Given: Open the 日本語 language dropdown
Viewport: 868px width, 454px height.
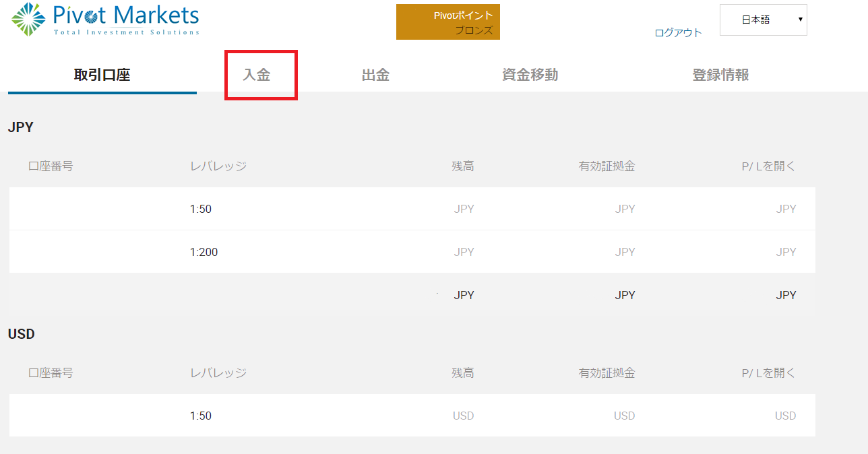Looking at the screenshot, I should 764,20.
